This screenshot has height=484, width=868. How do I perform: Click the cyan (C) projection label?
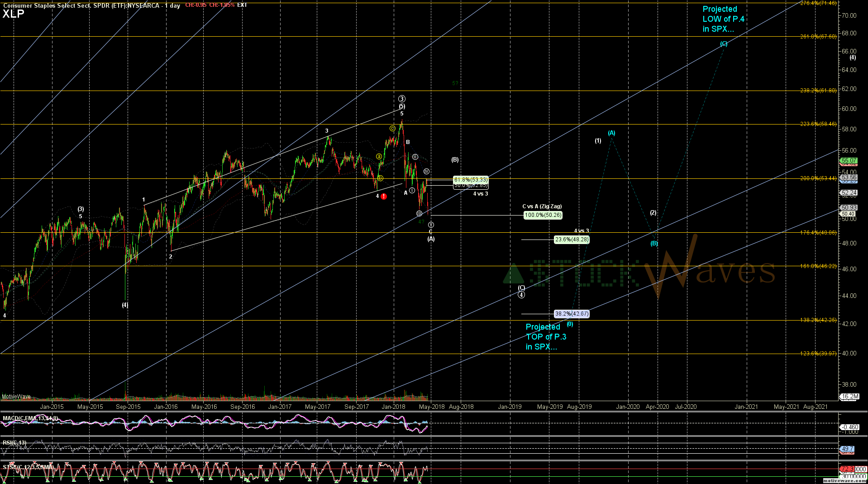(x=724, y=44)
